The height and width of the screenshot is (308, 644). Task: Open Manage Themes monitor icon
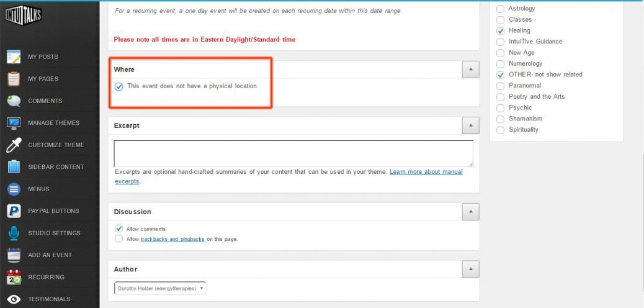(x=14, y=123)
